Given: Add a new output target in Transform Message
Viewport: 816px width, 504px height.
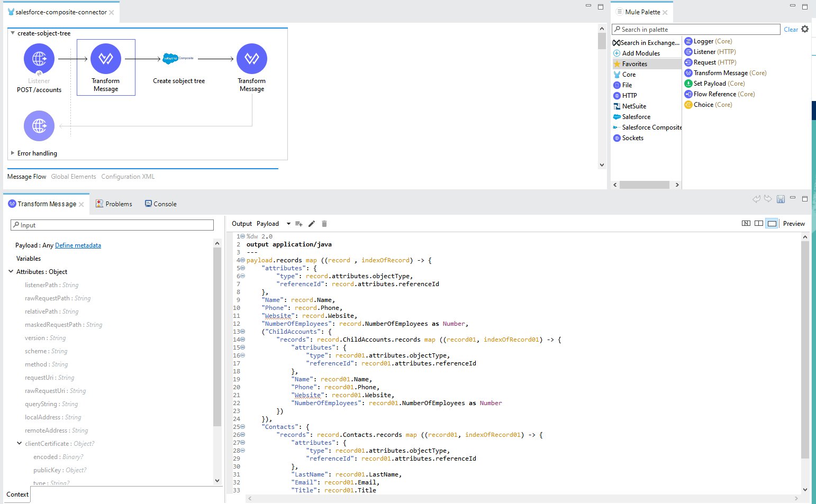Looking at the screenshot, I should click(x=299, y=224).
